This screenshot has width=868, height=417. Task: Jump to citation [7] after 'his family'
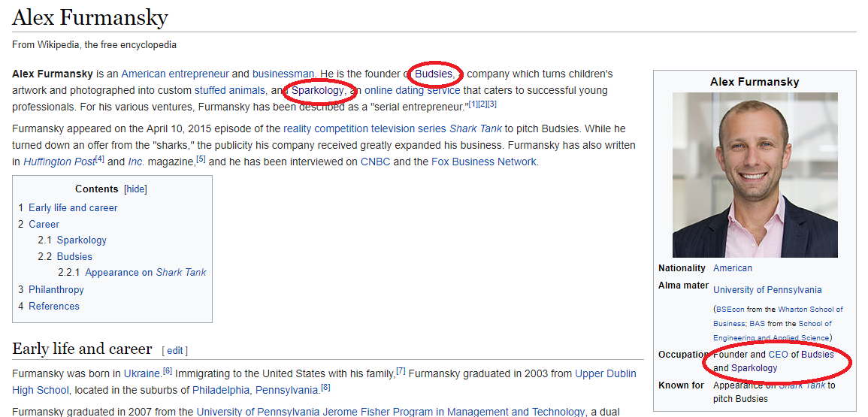(401, 370)
